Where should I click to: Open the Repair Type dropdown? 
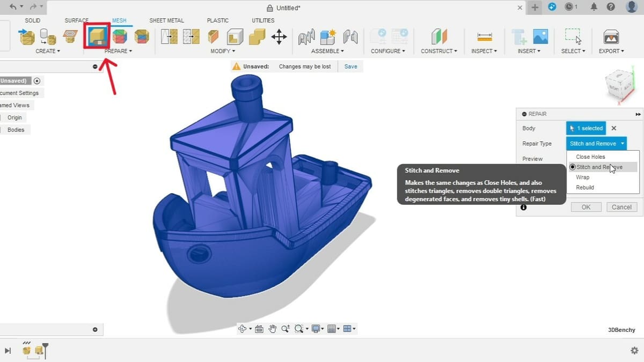click(x=596, y=144)
